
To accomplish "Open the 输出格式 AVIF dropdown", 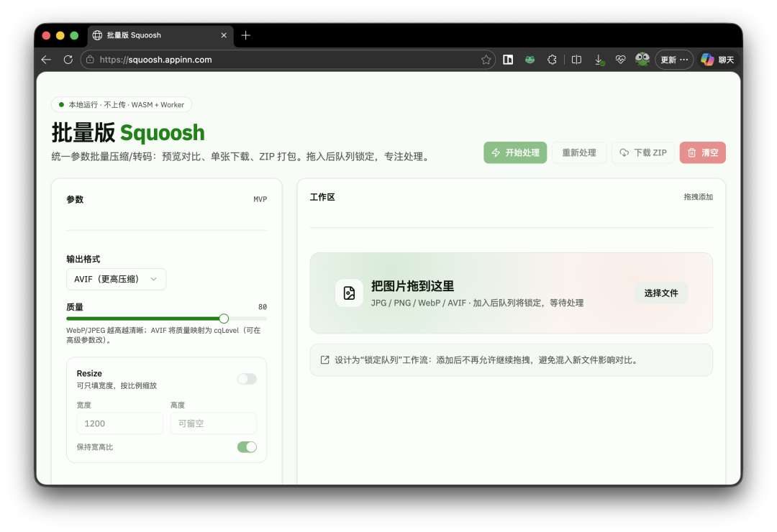I will [116, 280].
